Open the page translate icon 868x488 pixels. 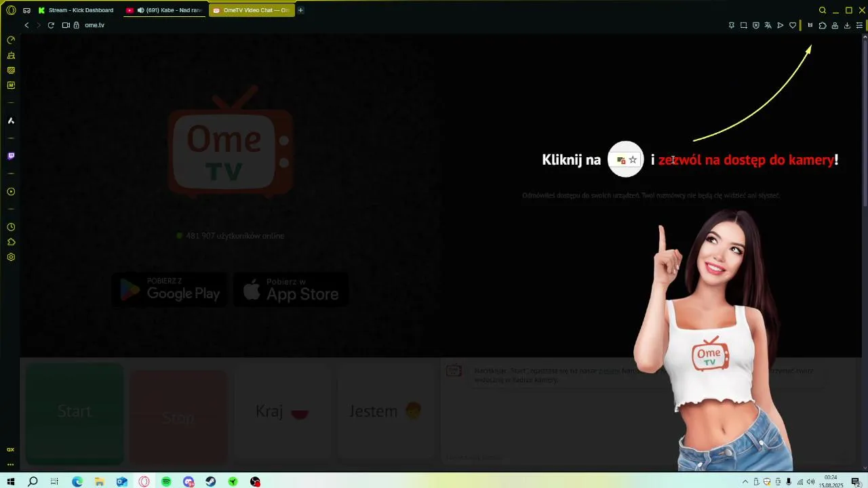768,25
